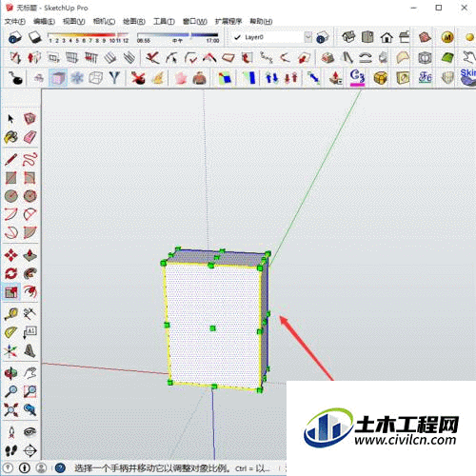This screenshot has width=476, height=476.
Task: Toggle the highlighted shaded cube style
Action: tap(58, 77)
